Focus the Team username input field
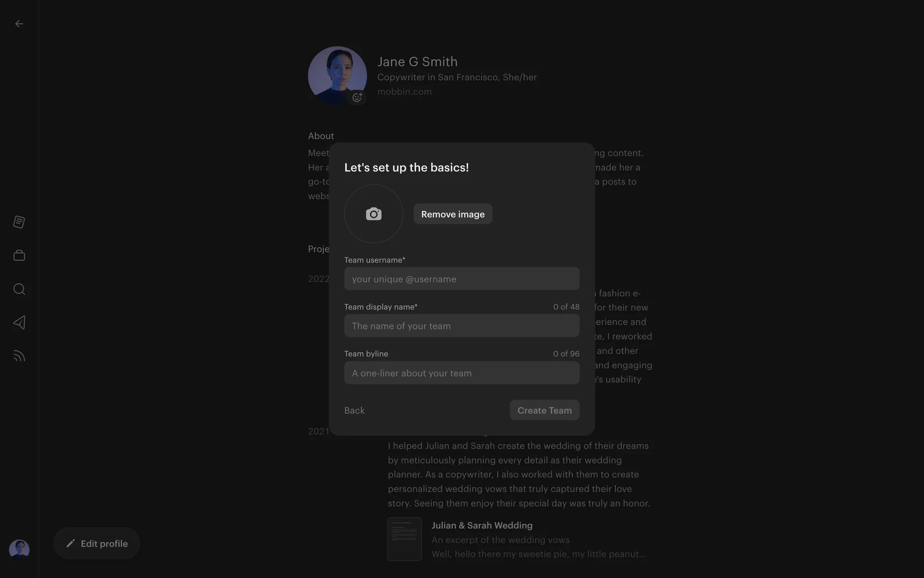Viewport: 924px width, 578px height. pyautogui.click(x=462, y=279)
